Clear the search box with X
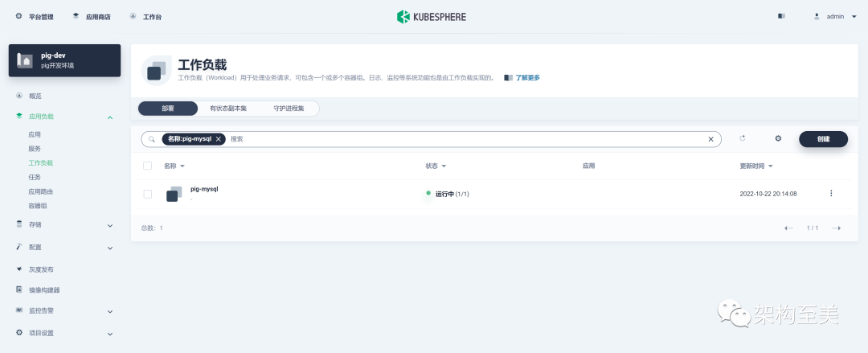The height and width of the screenshot is (353, 868). click(710, 139)
